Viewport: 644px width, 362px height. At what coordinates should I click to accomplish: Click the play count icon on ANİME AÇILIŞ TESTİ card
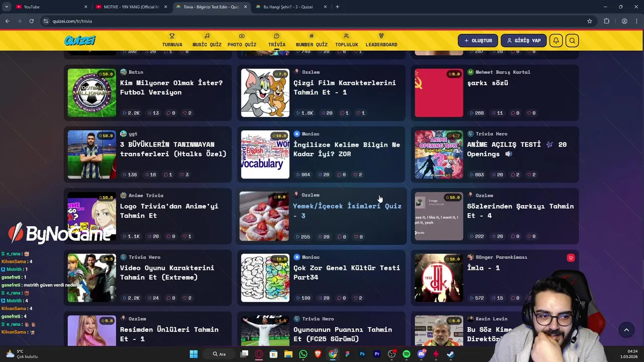click(x=471, y=175)
